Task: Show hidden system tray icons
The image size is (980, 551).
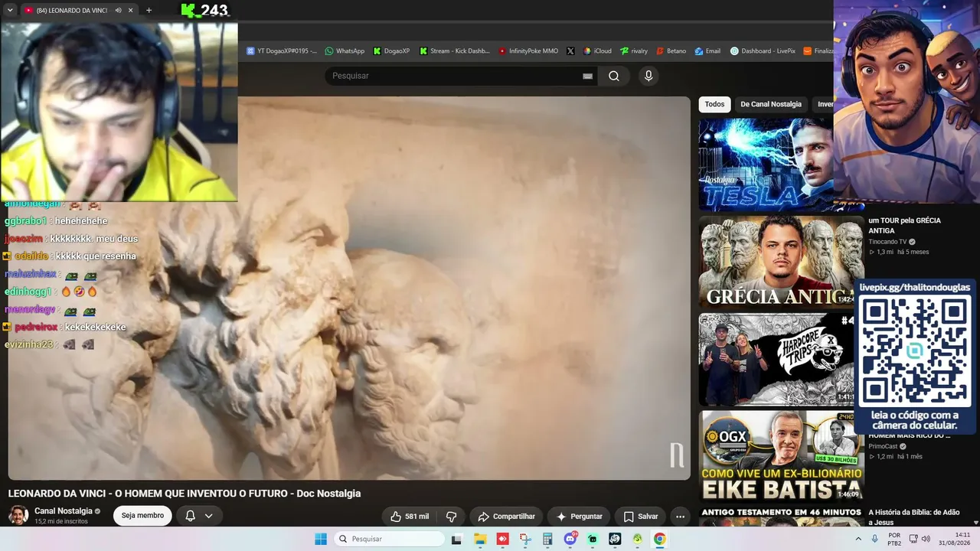Action: click(858, 539)
